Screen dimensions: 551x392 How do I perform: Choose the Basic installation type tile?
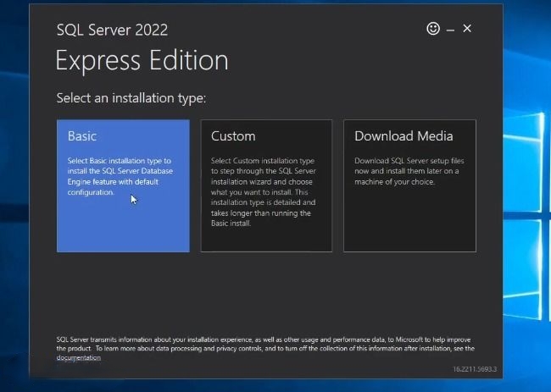(x=123, y=185)
